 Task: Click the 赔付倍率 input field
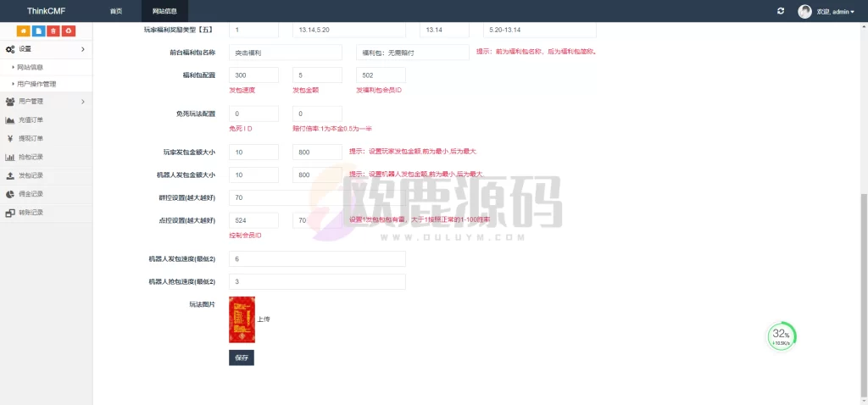click(317, 114)
